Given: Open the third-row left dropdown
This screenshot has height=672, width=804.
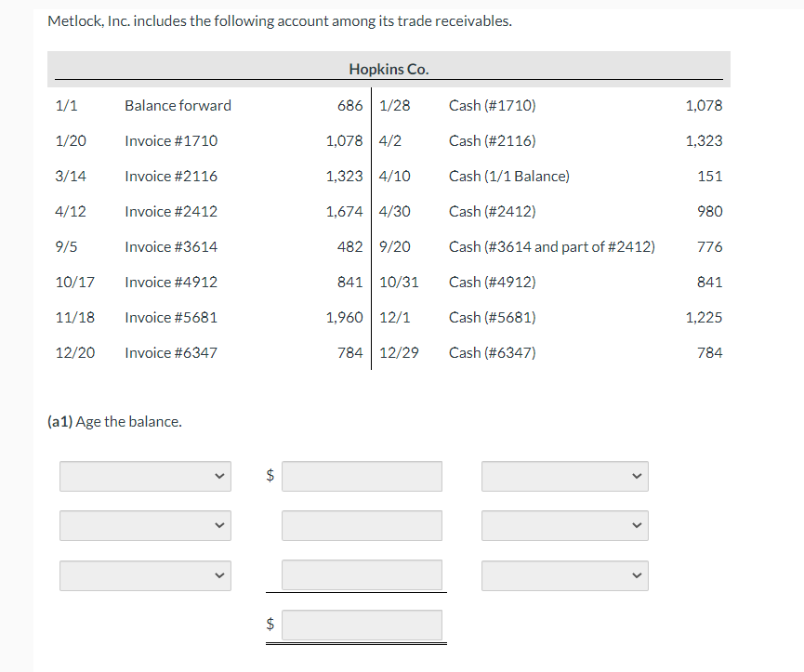Looking at the screenshot, I should pos(145,575).
